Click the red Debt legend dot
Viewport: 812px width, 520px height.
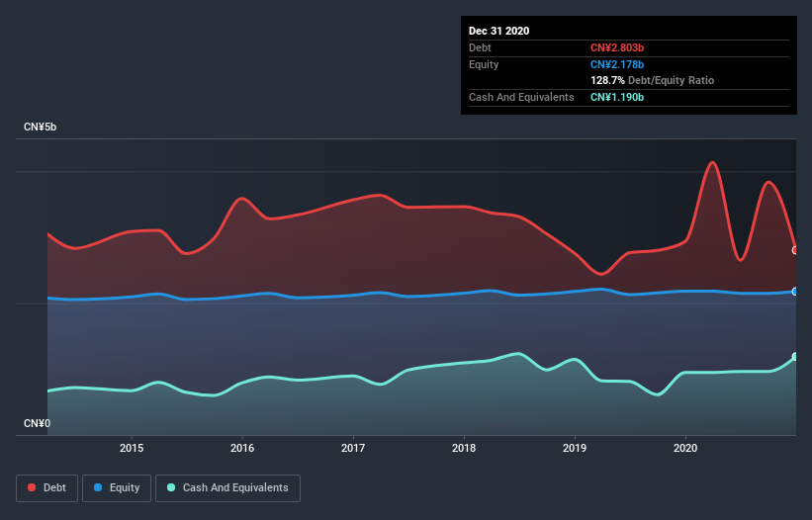[32, 487]
